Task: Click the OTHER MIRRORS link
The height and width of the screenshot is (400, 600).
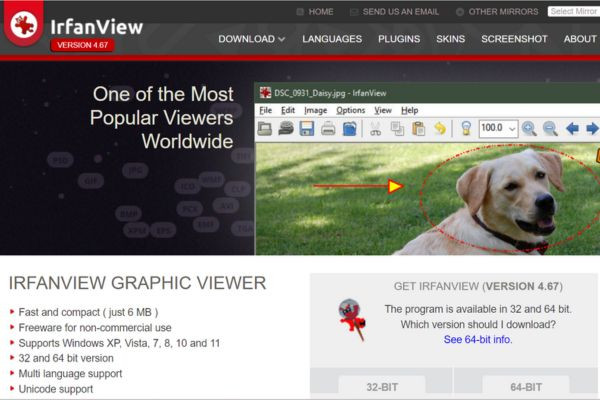Action: point(503,12)
